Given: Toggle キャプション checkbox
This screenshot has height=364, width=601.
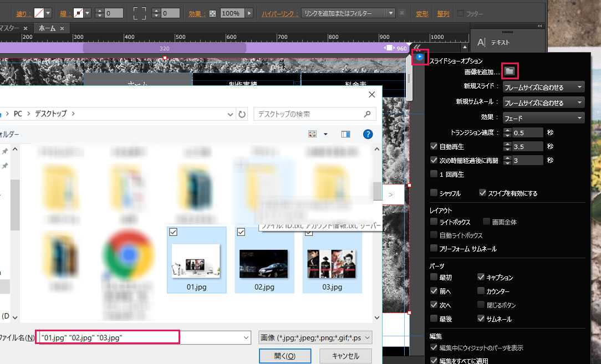Looking at the screenshot, I should 481,277.
